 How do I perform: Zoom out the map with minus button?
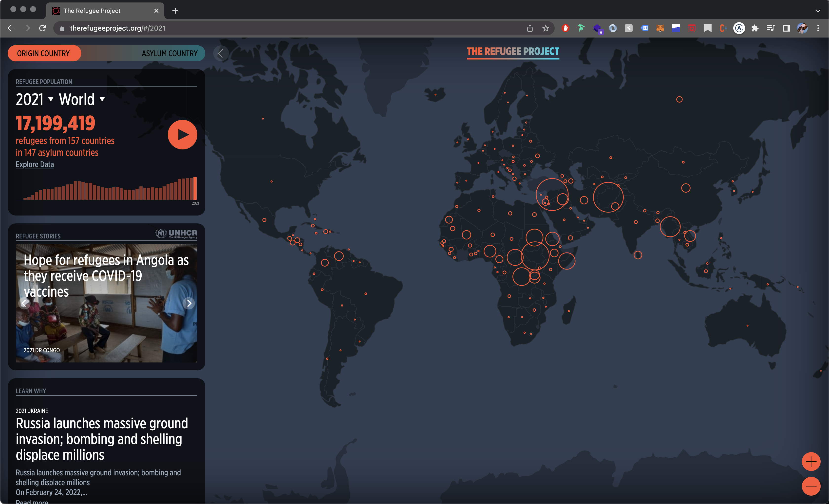[811, 486]
